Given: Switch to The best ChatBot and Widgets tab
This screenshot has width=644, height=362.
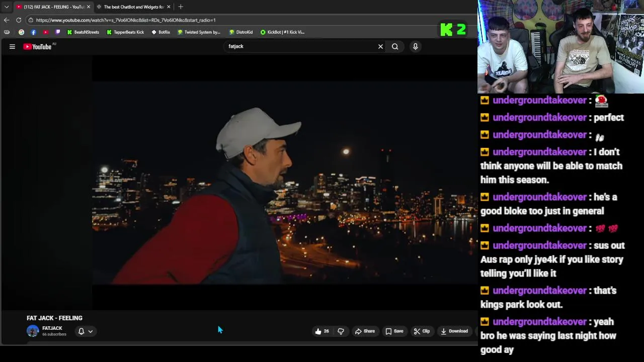Looking at the screenshot, I should point(133,7).
